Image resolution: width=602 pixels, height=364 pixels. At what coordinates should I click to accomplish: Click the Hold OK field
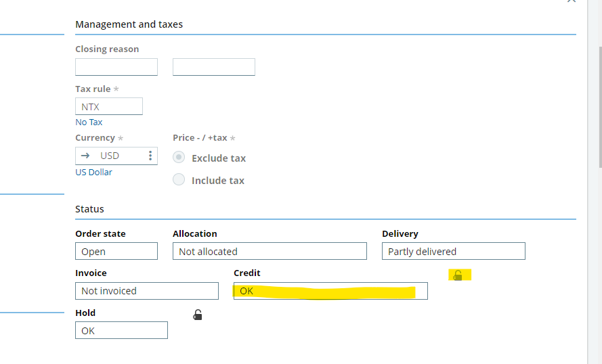point(121,330)
